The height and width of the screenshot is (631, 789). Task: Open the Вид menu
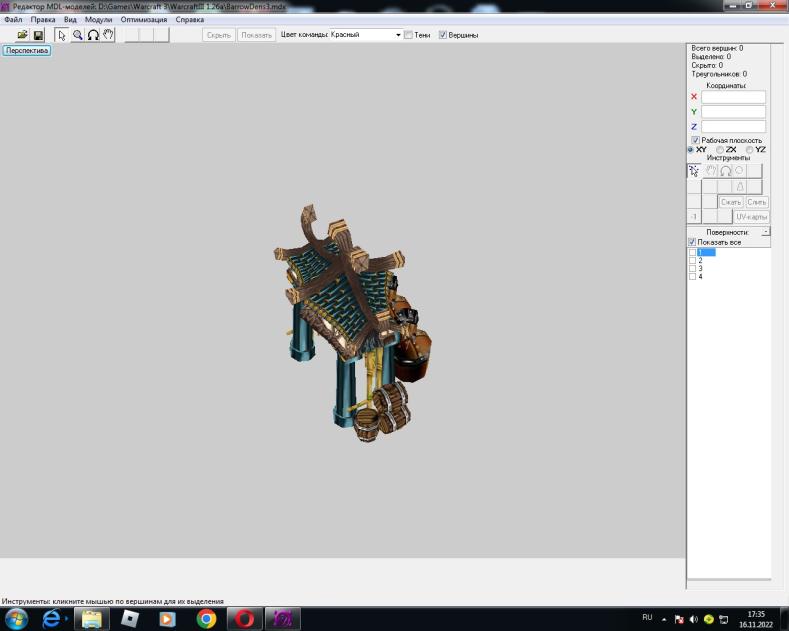(70, 20)
